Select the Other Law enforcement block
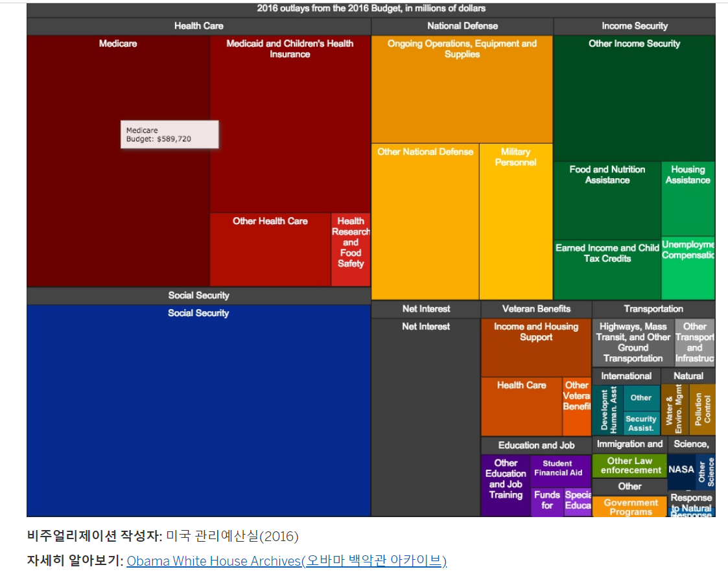This screenshot has height=578, width=728. pos(629,464)
